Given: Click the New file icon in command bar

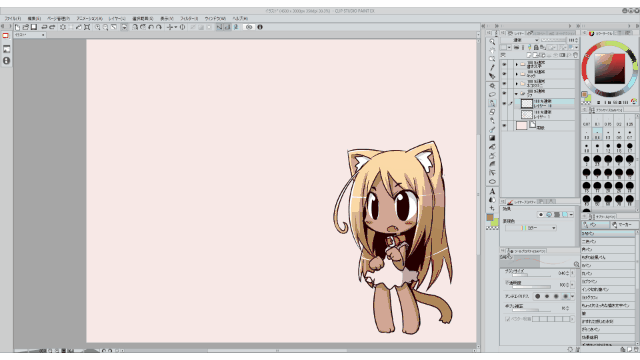Looking at the screenshot, I should (17, 27).
